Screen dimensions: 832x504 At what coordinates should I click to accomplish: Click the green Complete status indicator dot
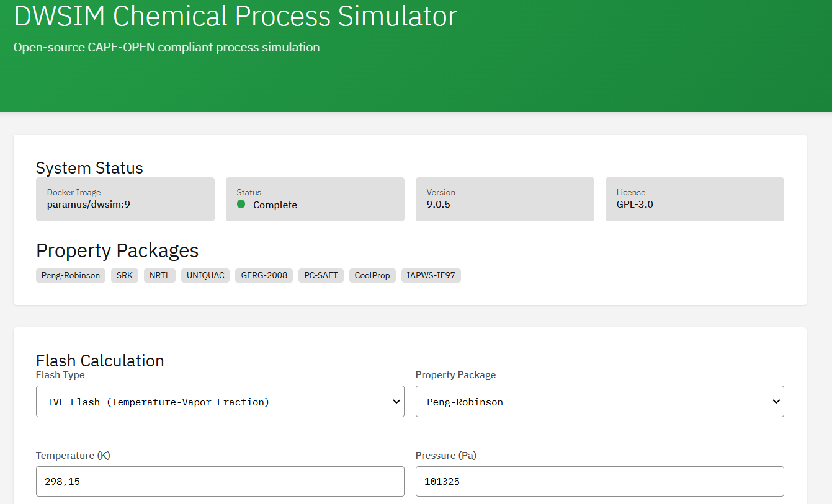pyautogui.click(x=241, y=205)
